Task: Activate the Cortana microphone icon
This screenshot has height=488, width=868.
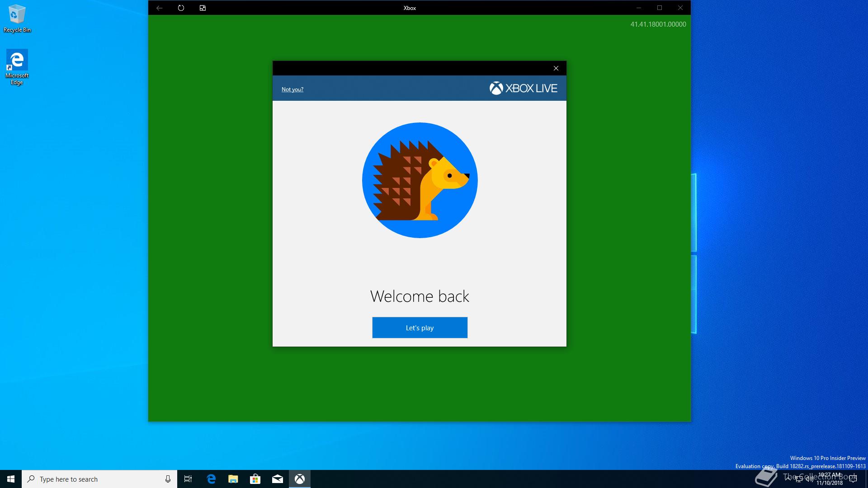Action: [x=168, y=479]
